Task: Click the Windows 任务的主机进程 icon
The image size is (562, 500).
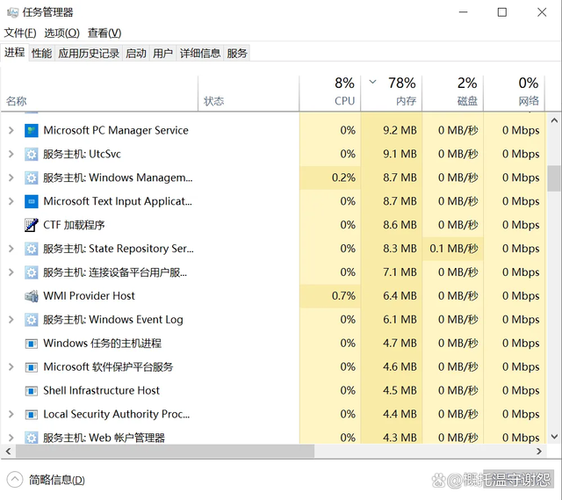Action: (x=31, y=344)
